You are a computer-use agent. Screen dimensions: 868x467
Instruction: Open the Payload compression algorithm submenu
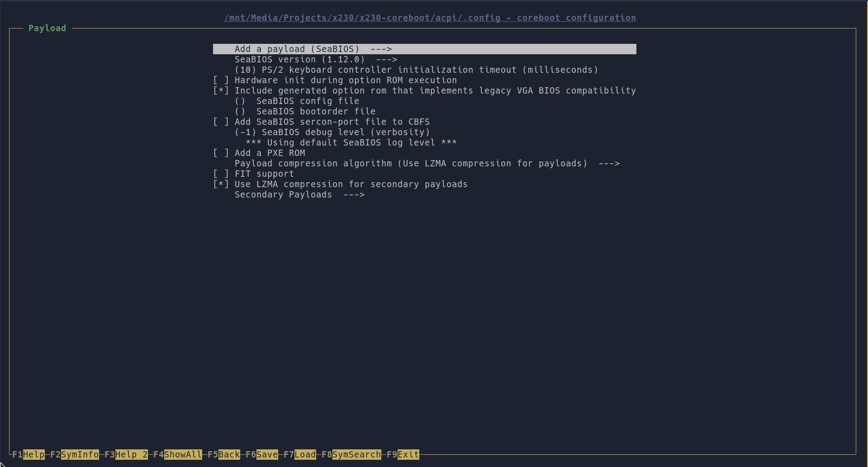point(427,164)
